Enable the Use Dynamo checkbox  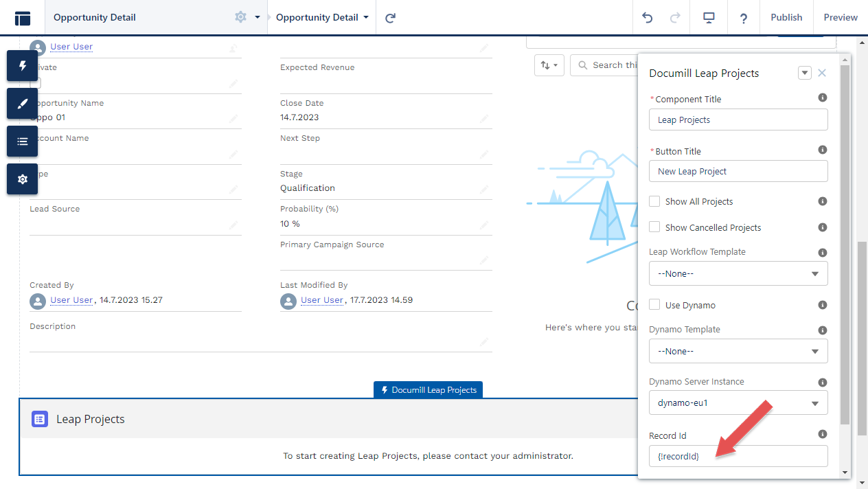click(654, 304)
